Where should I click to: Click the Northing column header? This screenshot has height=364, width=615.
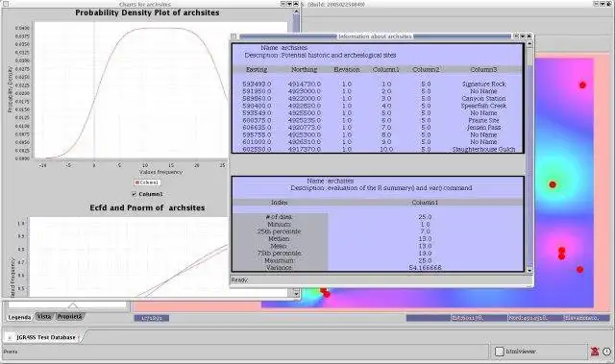tap(304, 69)
